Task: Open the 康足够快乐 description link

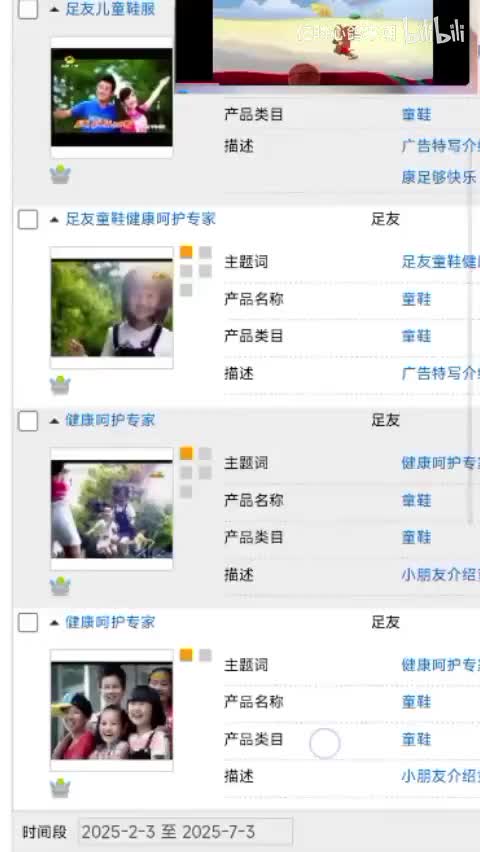Action: (x=439, y=177)
